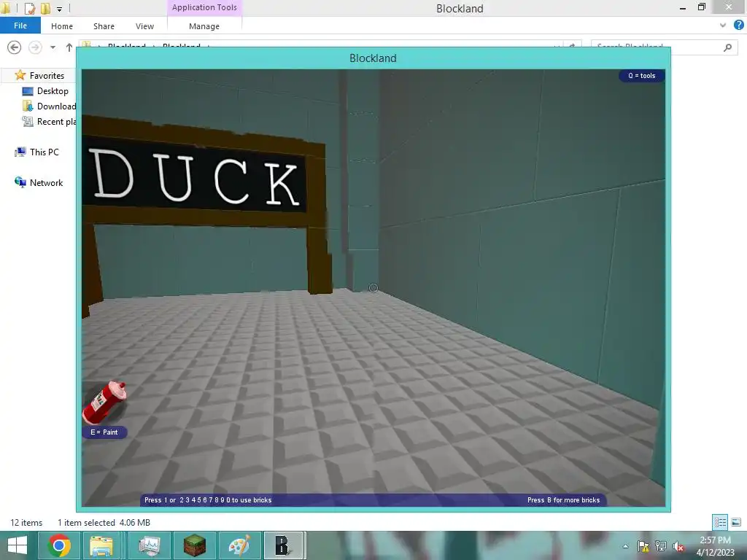The image size is (747, 560).
Task: Open File Explorer from taskbar
Action: point(101,545)
